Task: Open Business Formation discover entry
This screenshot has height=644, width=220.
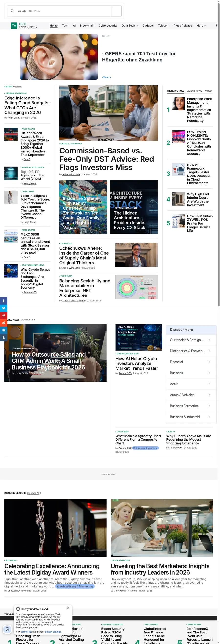Action: point(191,406)
